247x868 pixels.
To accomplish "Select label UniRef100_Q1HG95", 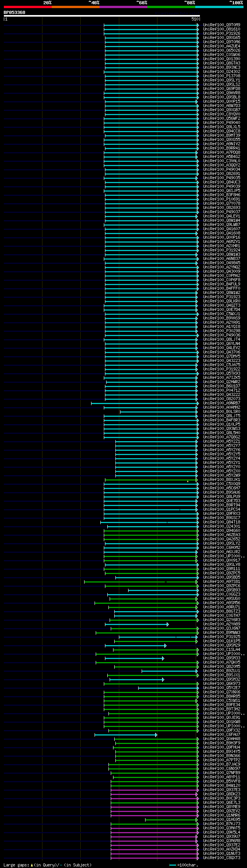I will 222,820.
